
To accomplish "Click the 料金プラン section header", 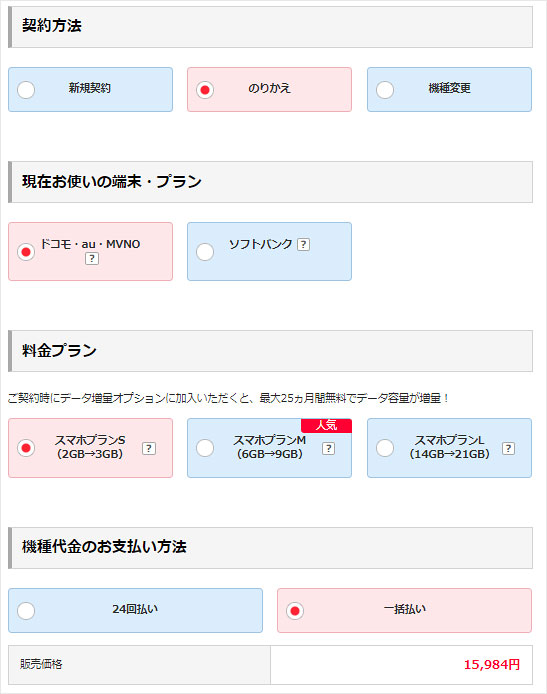I will (270, 351).
